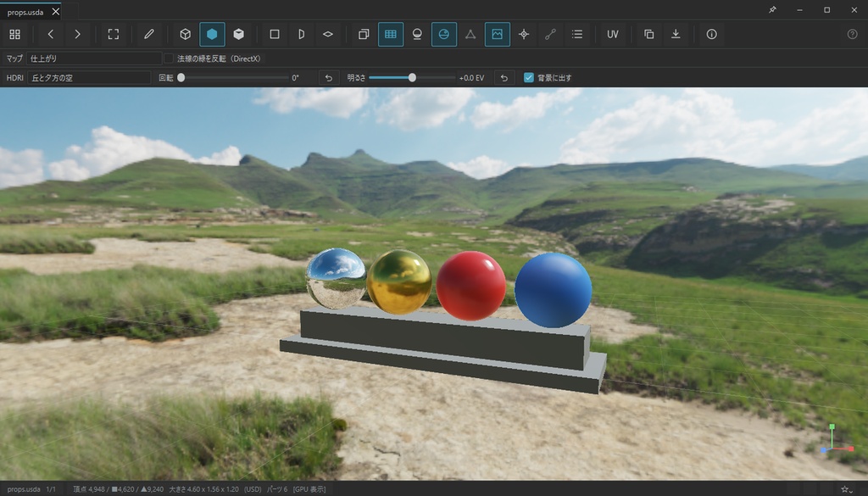Click the '(USD)' format label
The image size is (868, 496).
click(253, 489)
